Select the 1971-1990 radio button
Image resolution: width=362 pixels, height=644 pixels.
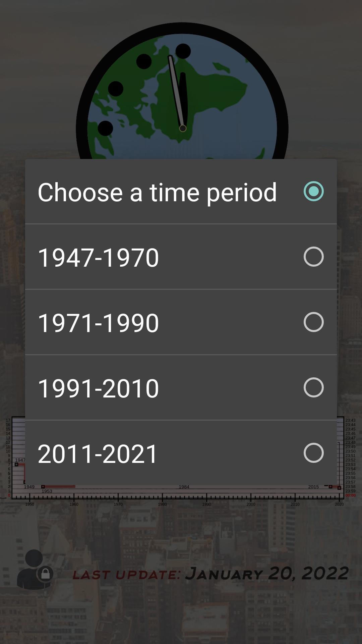[x=313, y=322]
